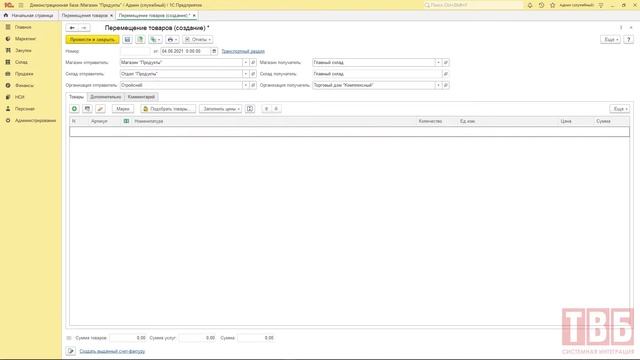This screenshot has height=360, width=640.
Task: Click the barcode search icon in table toolbar
Action: [87, 109]
